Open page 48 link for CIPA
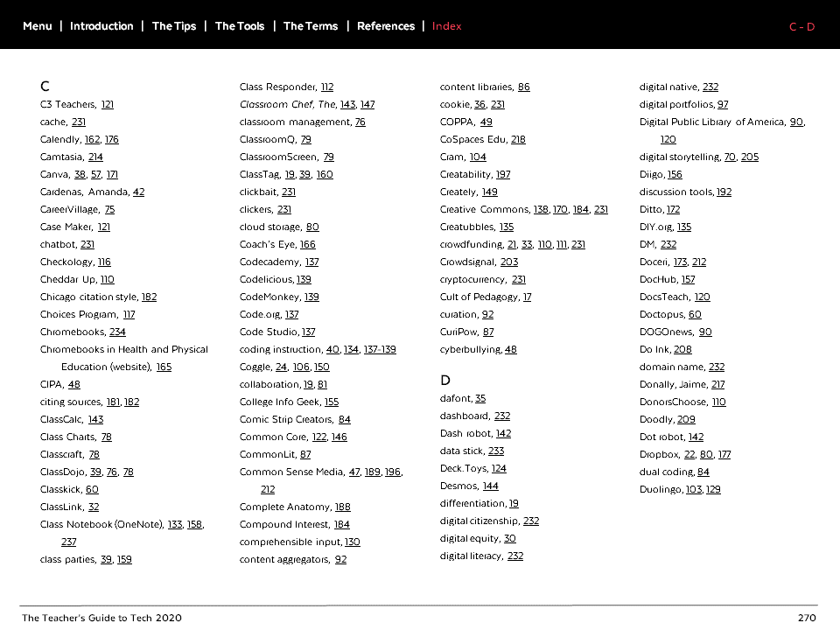This screenshot has width=840, height=630. [73, 384]
